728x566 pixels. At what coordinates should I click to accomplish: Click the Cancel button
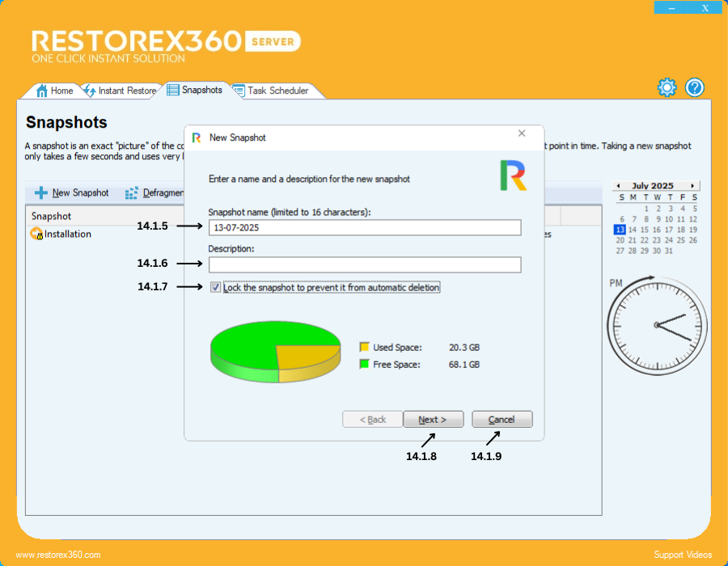pyautogui.click(x=502, y=420)
